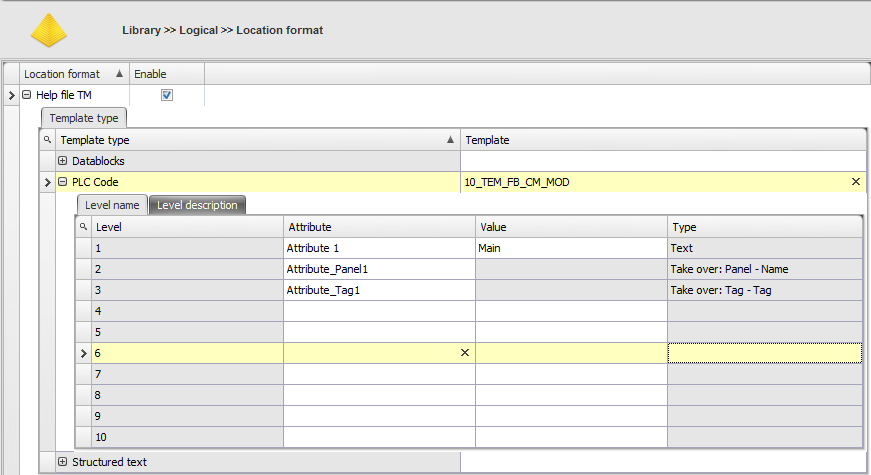Click the Attribute cell of level 4
Viewport: 871px width, 475px height.
pos(379,311)
